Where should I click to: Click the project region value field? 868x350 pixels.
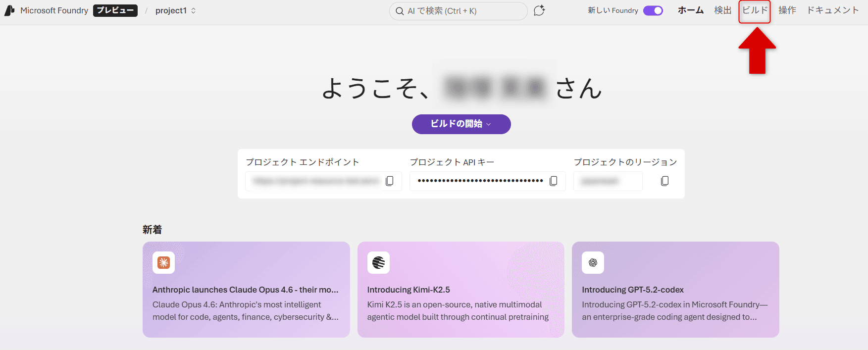[608, 181]
